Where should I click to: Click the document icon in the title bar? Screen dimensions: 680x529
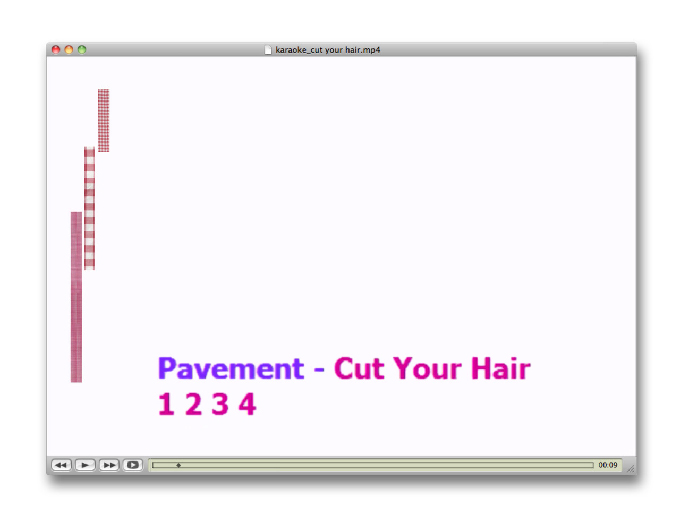pyautogui.click(x=268, y=50)
